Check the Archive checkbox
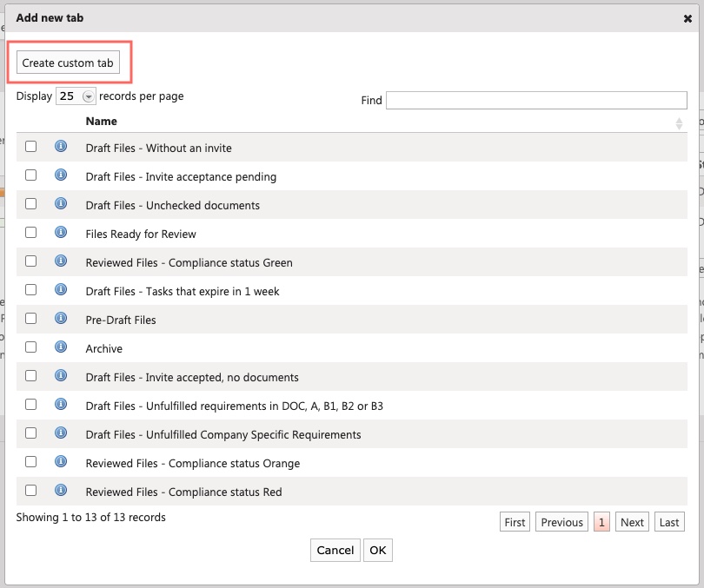Viewport: 704px width, 588px height. 31,347
